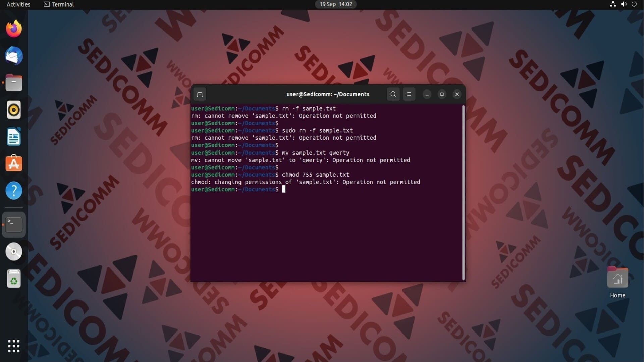
Task: Click the chmod 'Operation not permitted' error line
Action: [x=306, y=182]
